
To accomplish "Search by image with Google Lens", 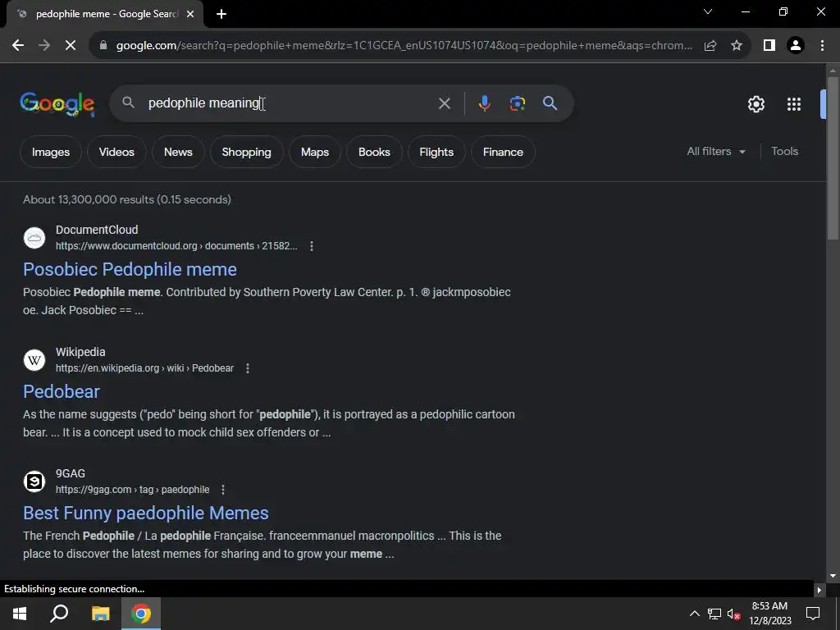I will (518, 103).
